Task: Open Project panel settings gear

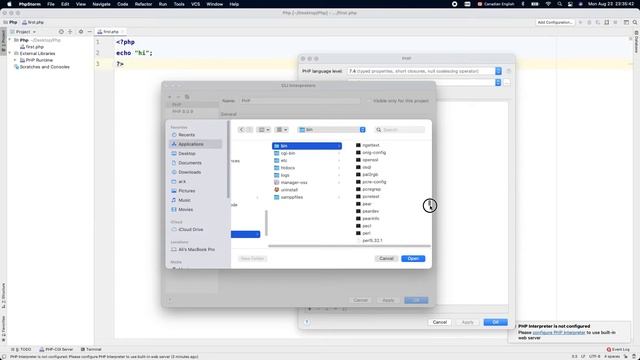Action: 81,32
